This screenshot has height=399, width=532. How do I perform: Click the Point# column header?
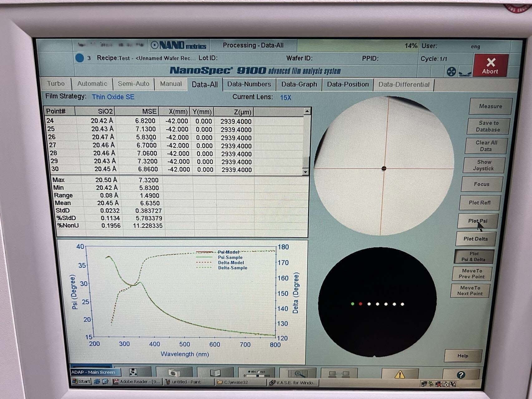(60, 111)
